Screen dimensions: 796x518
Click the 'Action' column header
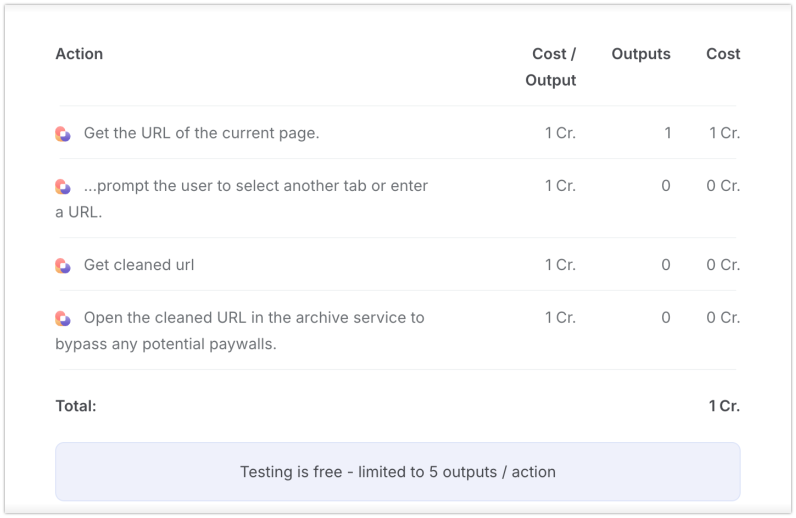[x=79, y=54]
